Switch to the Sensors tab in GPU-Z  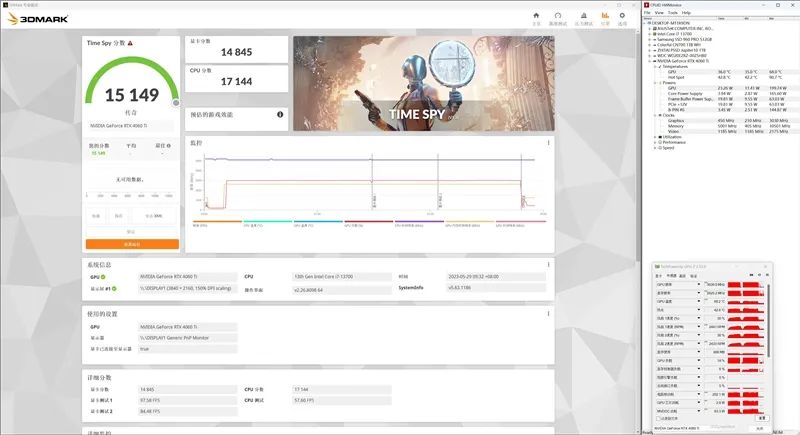[x=671, y=276]
